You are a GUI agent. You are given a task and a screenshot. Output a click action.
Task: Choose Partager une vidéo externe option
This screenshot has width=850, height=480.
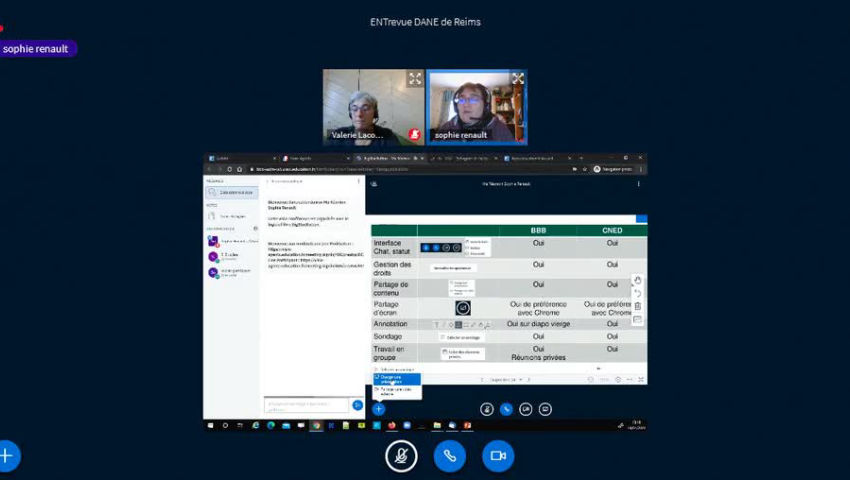coord(397,390)
